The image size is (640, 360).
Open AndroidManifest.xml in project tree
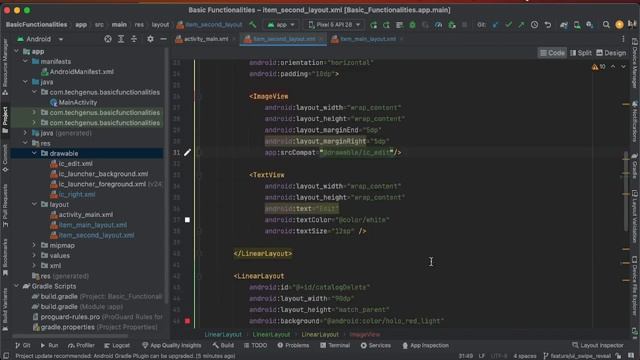click(77, 72)
